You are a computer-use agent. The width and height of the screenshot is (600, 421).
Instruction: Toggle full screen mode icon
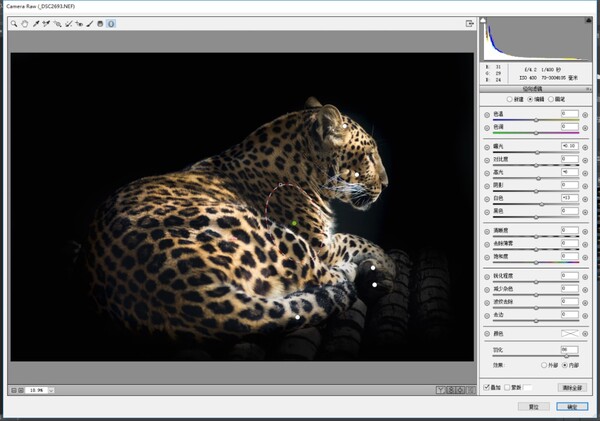tap(470, 24)
